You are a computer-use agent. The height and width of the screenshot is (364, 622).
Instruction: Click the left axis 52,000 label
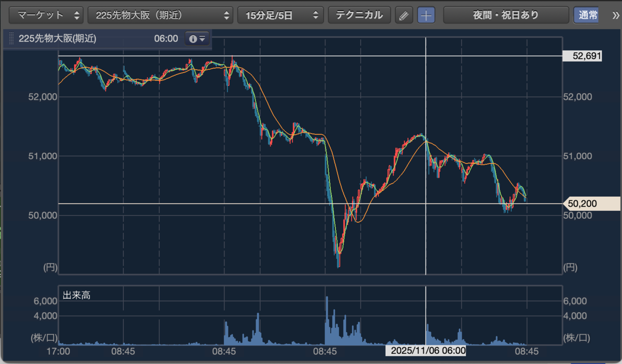point(43,97)
